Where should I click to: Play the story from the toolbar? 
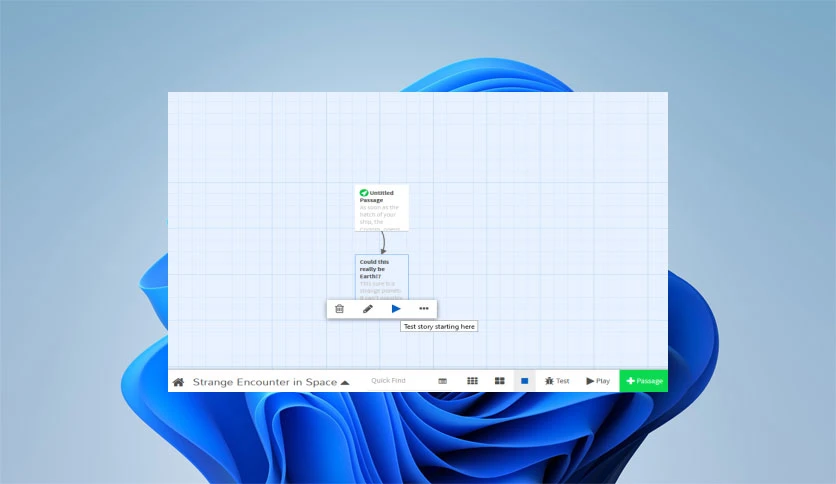pos(598,381)
